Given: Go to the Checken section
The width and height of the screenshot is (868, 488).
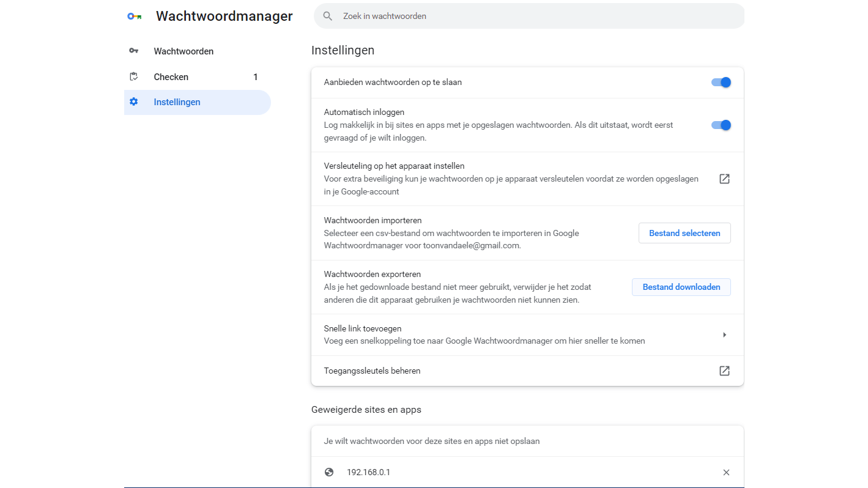Looking at the screenshot, I should (x=171, y=77).
